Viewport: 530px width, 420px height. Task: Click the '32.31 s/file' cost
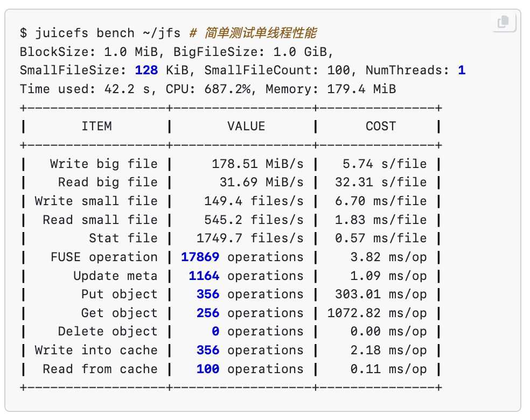[x=381, y=182]
